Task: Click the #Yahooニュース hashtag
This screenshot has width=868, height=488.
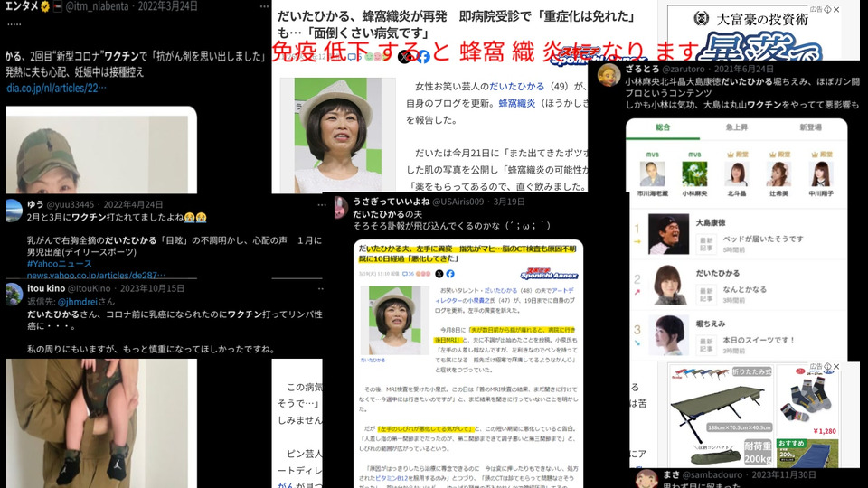Action: coord(60,263)
